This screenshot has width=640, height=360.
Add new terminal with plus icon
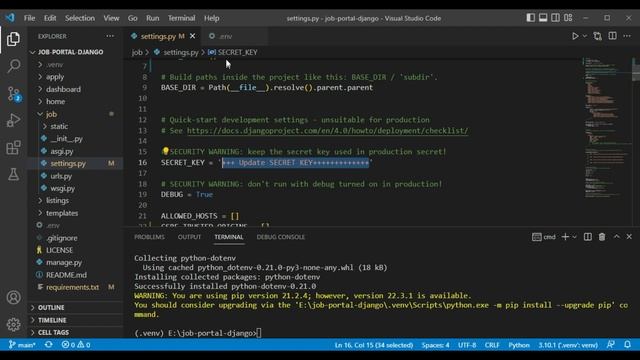tap(565, 237)
